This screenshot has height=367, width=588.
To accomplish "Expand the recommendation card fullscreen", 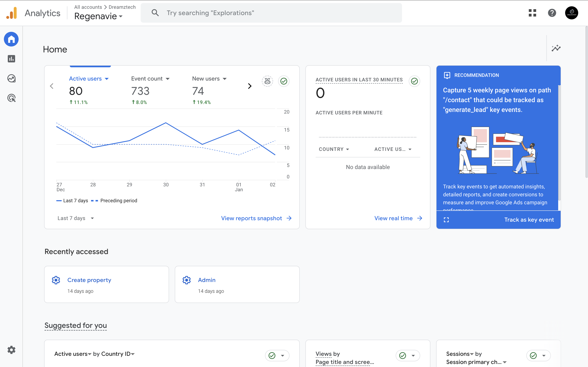I will [446, 220].
